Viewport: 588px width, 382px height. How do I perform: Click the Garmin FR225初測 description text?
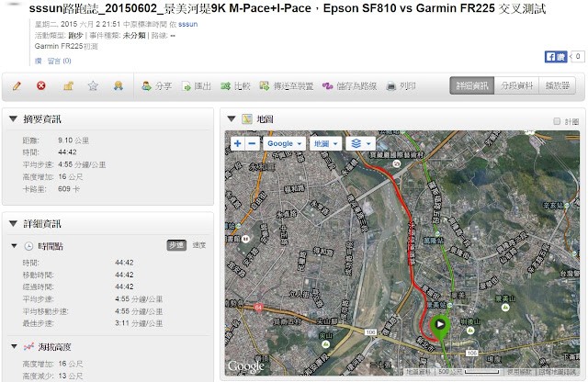tap(66, 47)
